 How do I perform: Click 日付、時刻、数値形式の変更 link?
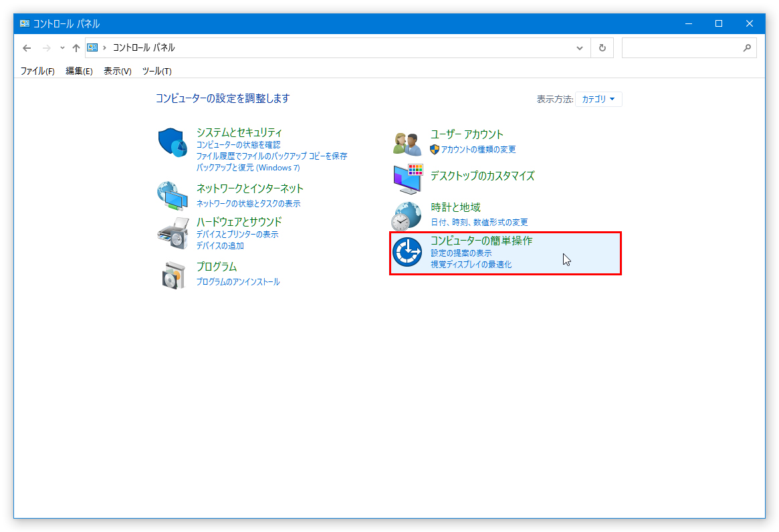[x=479, y=223]
